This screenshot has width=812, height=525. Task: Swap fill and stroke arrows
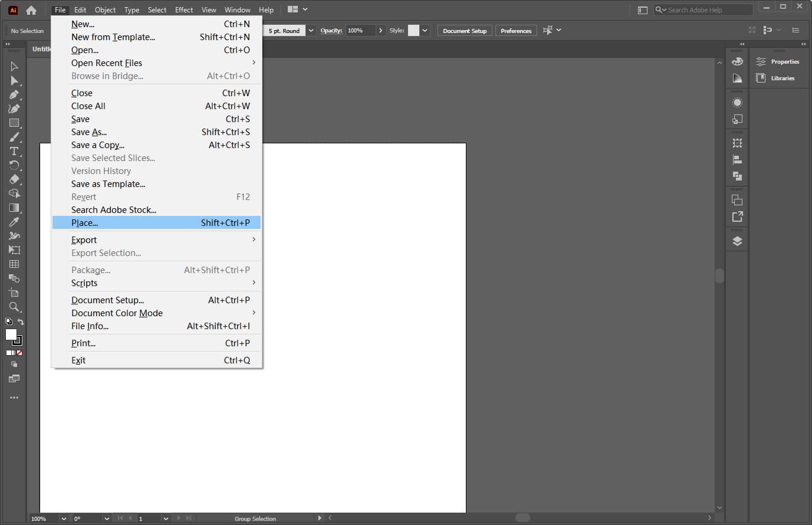click(x=21, y=322)
